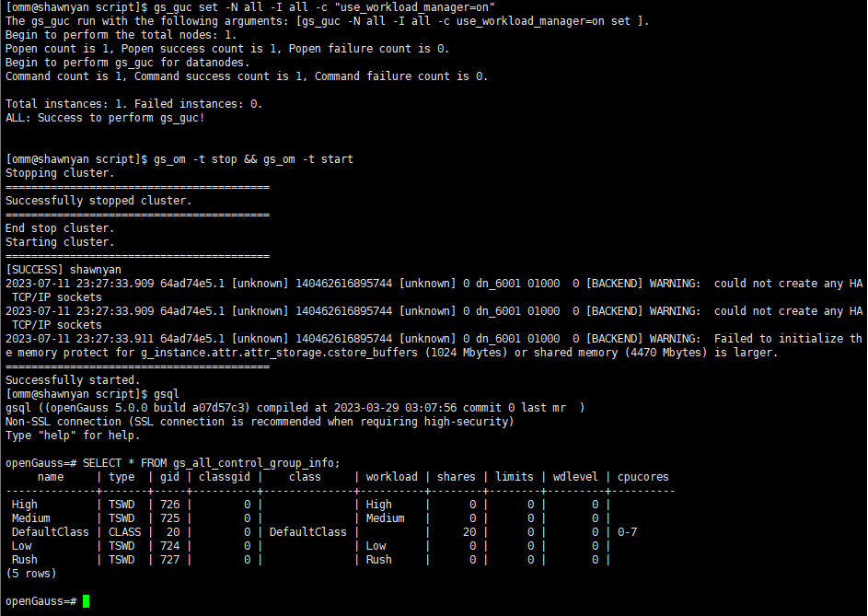Click the 'Stopping cluster.' line
Image resolution: width=868 pixels, height=616 pixels.
point(60,173)
